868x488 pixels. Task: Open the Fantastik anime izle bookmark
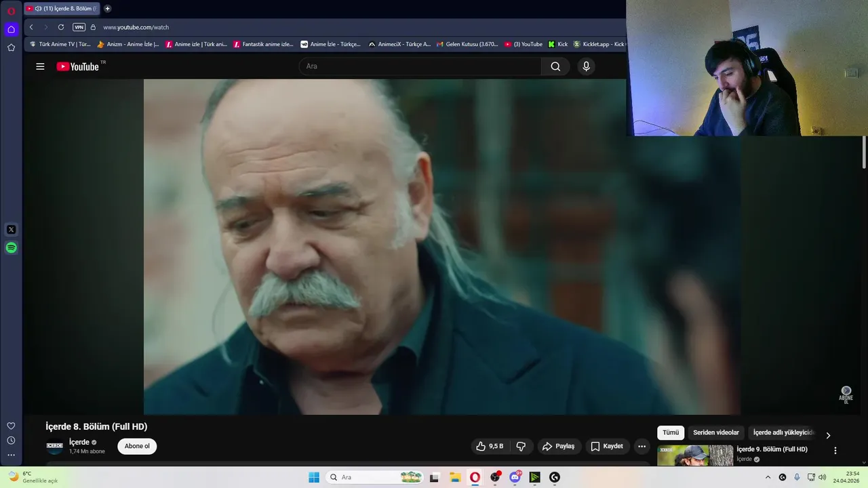tap(263, 44)
